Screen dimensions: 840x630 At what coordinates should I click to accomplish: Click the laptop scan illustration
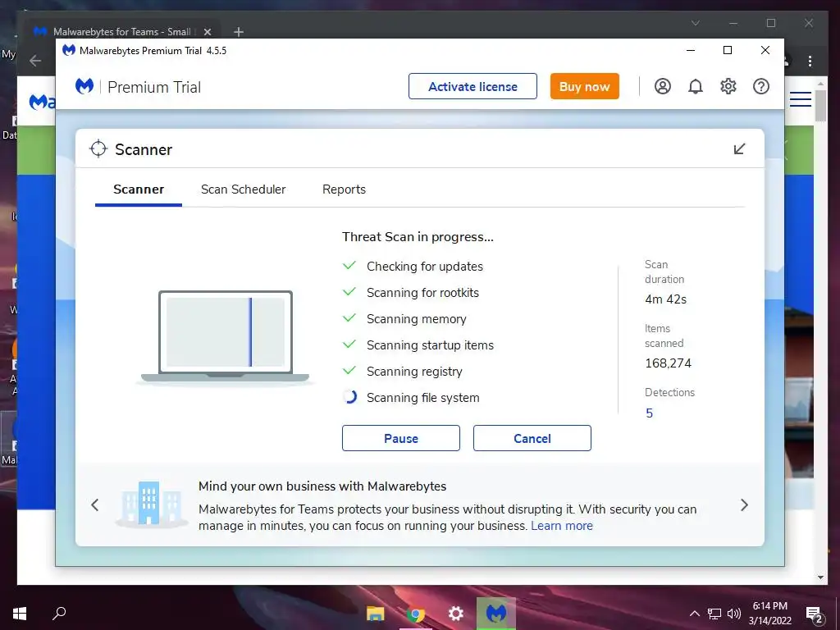[x=225, y=337]
